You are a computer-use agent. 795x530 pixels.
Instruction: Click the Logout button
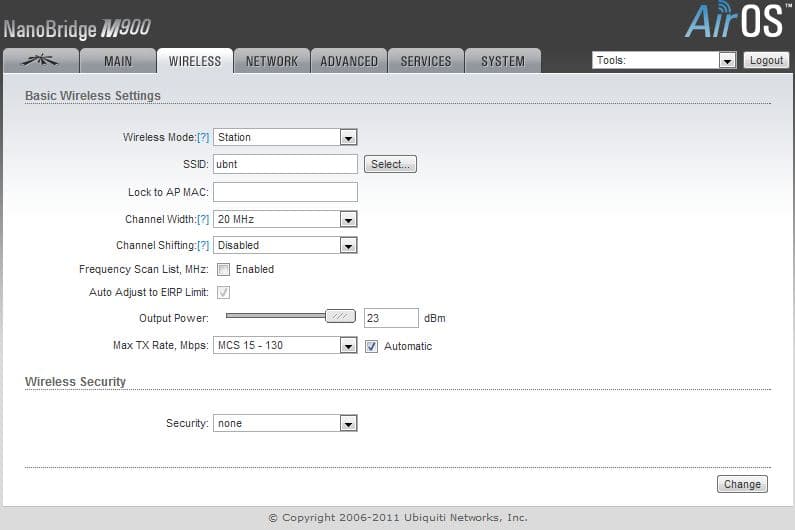pyautogui.click(x=766, y=60)
